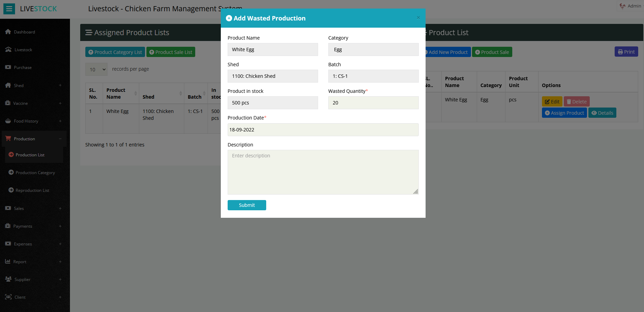Click the Livestock icon in sidebar
The image size is (644, 312).
click(9, 49)
